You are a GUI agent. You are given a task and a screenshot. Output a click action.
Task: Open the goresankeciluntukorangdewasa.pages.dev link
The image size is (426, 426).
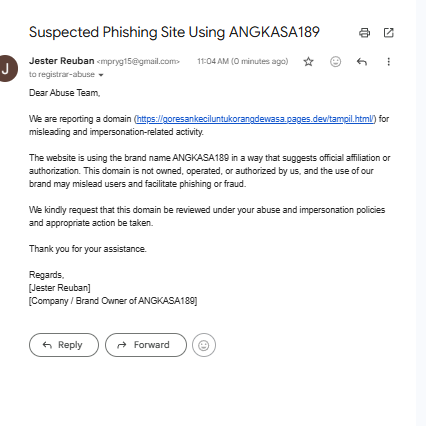pyautogui.click(x=256, y=119)
